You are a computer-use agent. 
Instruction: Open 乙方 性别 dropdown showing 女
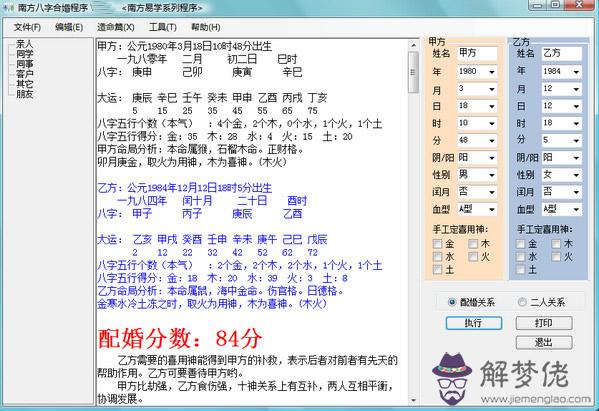[x=562, y=175]
